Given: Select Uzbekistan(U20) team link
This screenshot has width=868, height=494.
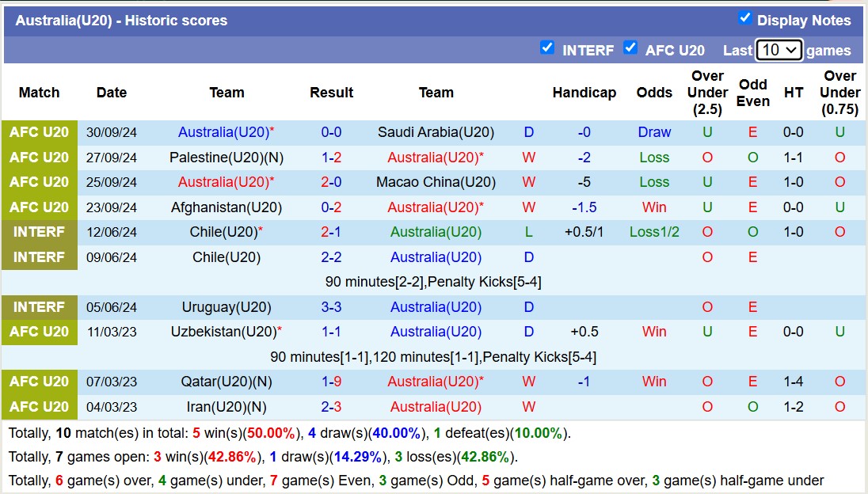Looking at the screenshot, I should [x=223, y=332].
